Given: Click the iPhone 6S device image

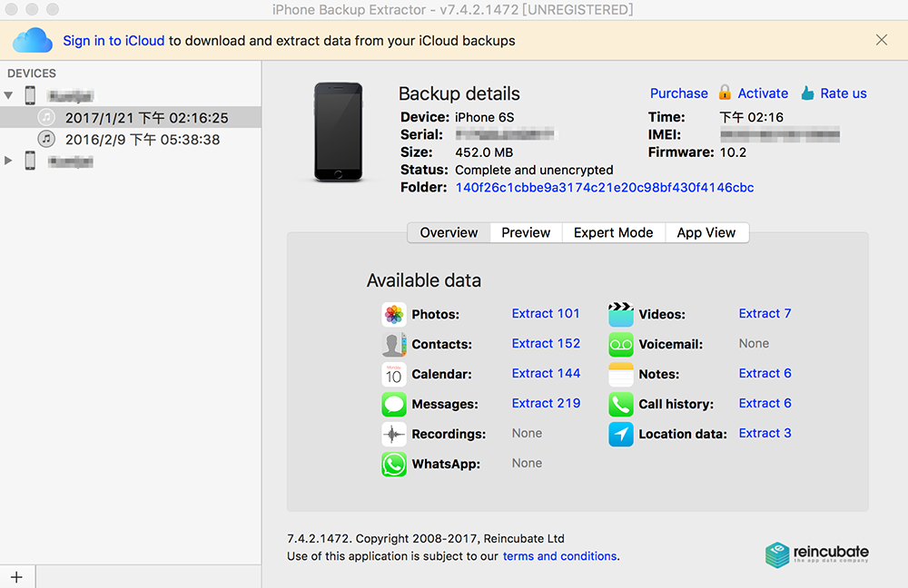Looking at the screenshot, I should coord(338,132).
